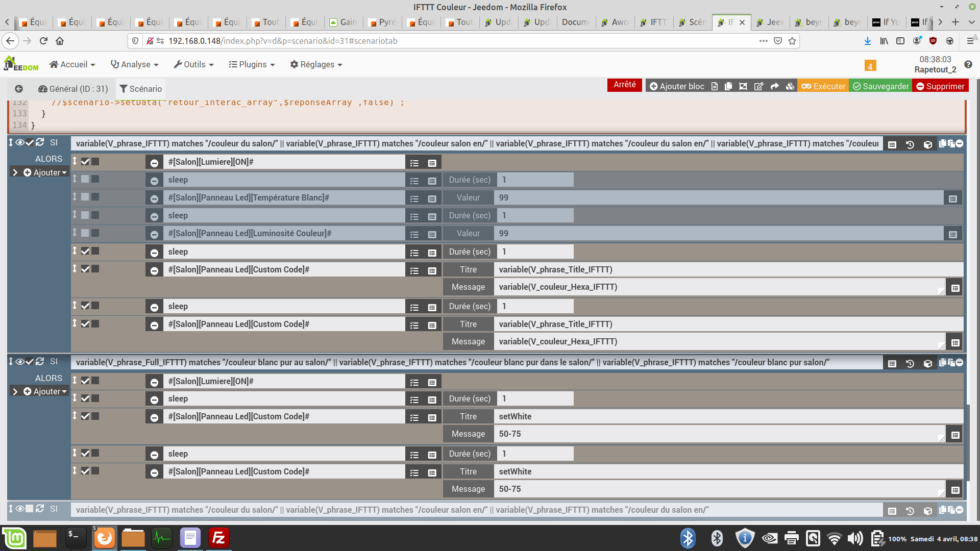Click the history icon on the first SI condition
The width and height of the screenshot is (980, 551).
click(910, 144)
